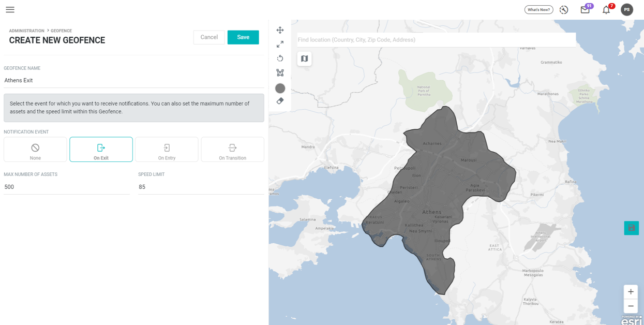Go to the Geofence breadcrumb
This screenshot has height=325, width=644.
[x=61, y=31]
